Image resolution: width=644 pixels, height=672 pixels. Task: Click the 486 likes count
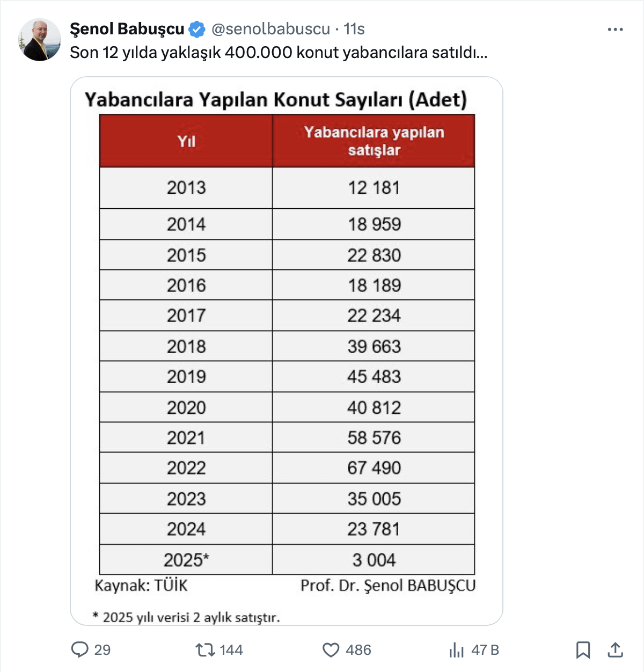tap(358, 650)
